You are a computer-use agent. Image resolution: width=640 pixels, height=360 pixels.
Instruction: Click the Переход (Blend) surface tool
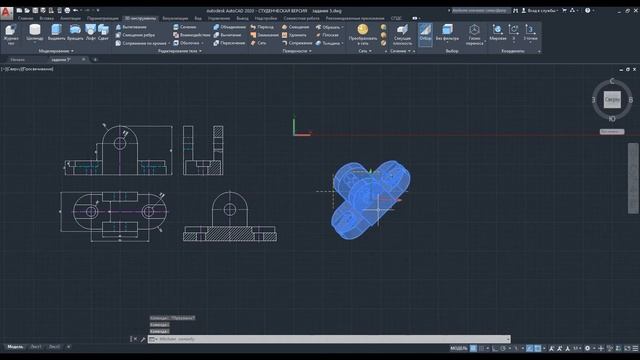click(262, 27)
